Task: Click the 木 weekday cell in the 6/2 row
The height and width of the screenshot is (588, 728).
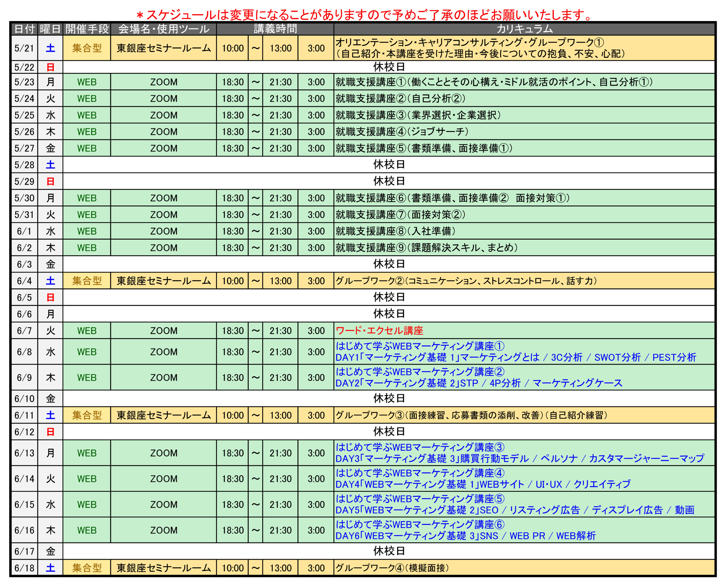Action: click(50, 248)
